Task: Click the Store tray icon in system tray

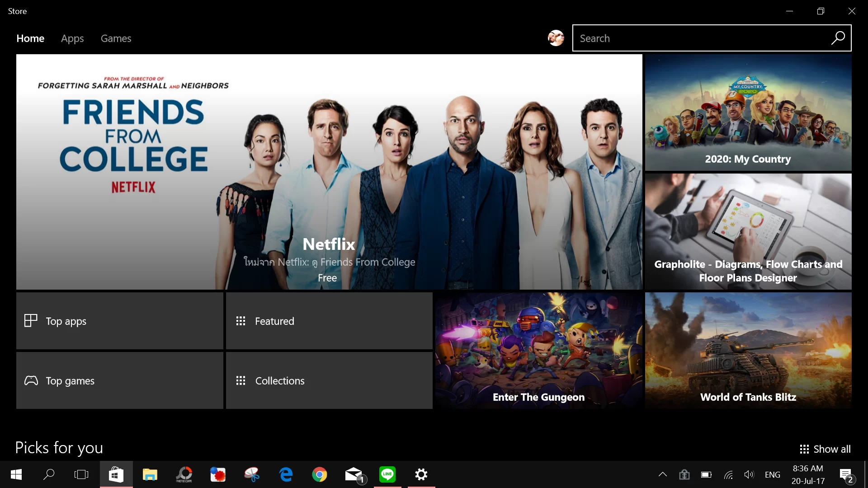Action: [x=684, y=474]
